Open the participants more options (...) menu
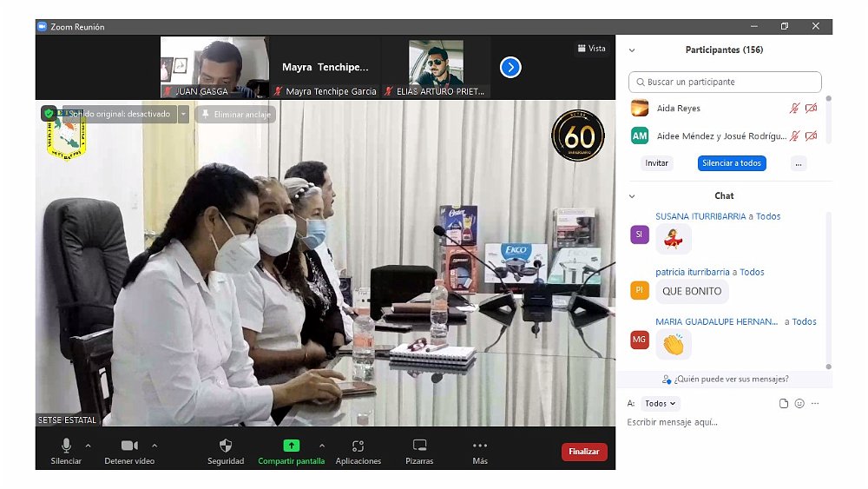 pyautogui.click(x=799, y=163)
